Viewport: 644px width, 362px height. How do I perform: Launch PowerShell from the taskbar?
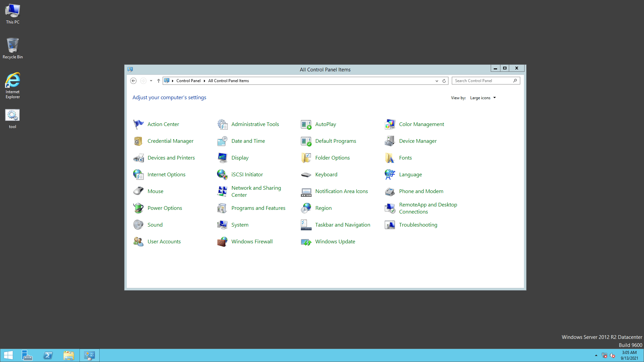pyautogui.click(x=48, y=355)
